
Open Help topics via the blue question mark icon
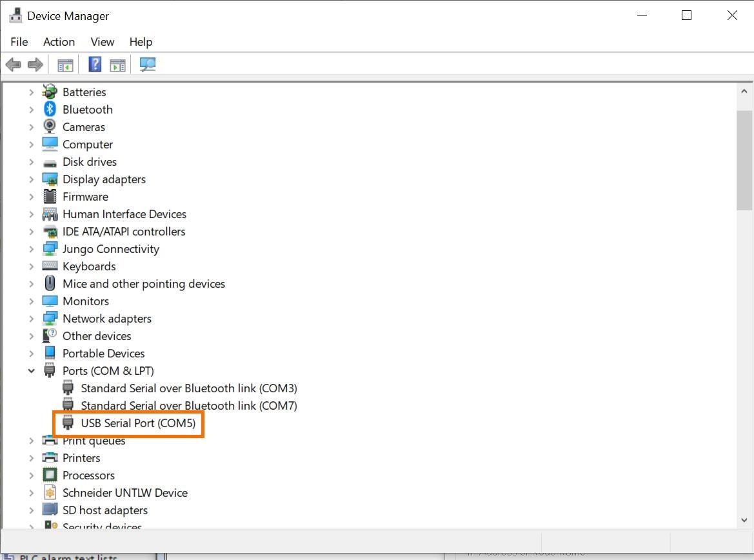pos(94,64)
